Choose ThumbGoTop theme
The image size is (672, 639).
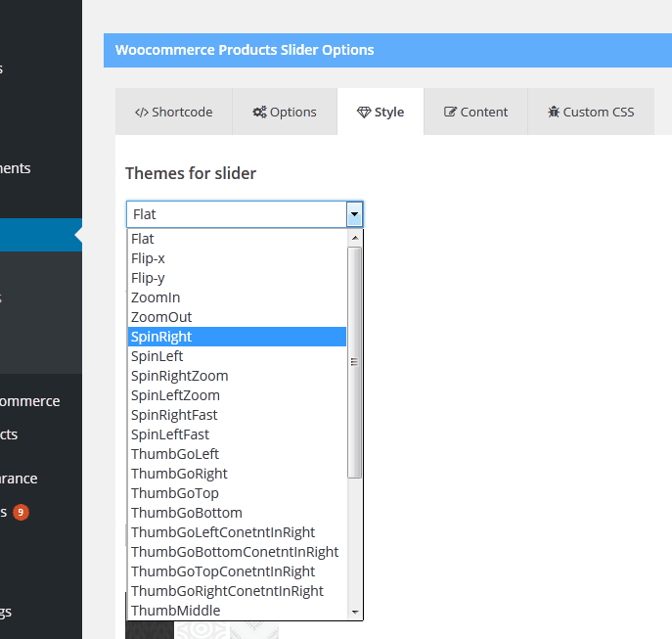tap(237, 493)
